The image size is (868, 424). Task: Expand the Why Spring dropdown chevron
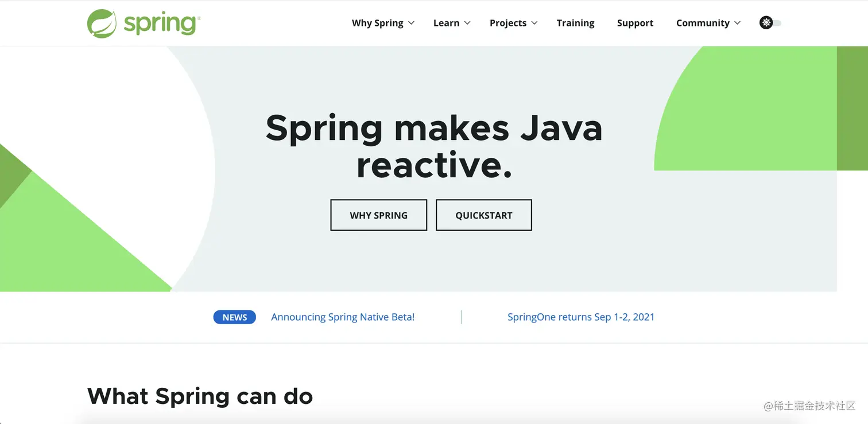click(411, 23)
